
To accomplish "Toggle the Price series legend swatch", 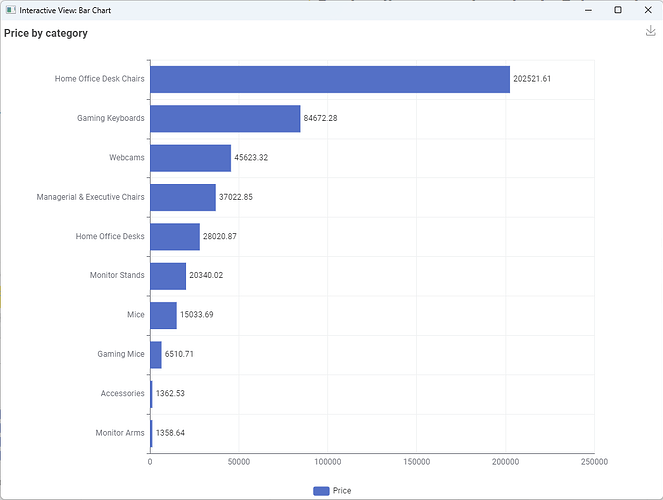I will point(321,491).
